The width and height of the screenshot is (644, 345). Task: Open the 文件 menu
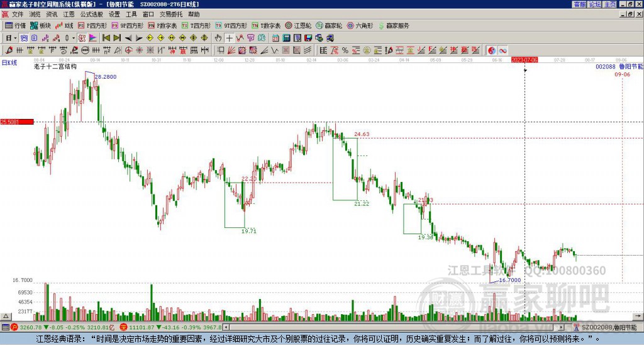pos(18,14)
